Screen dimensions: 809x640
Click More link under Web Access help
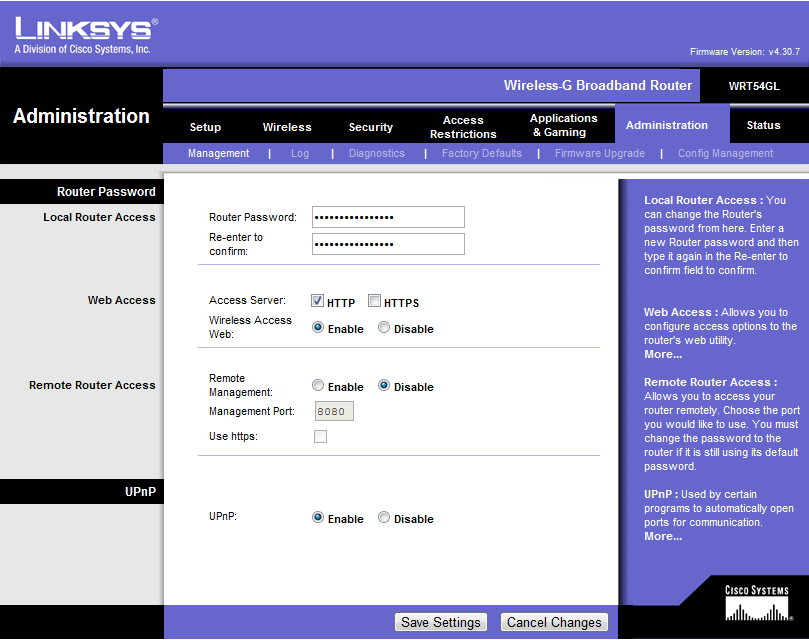pyautogui.click(x=663, y=354)
